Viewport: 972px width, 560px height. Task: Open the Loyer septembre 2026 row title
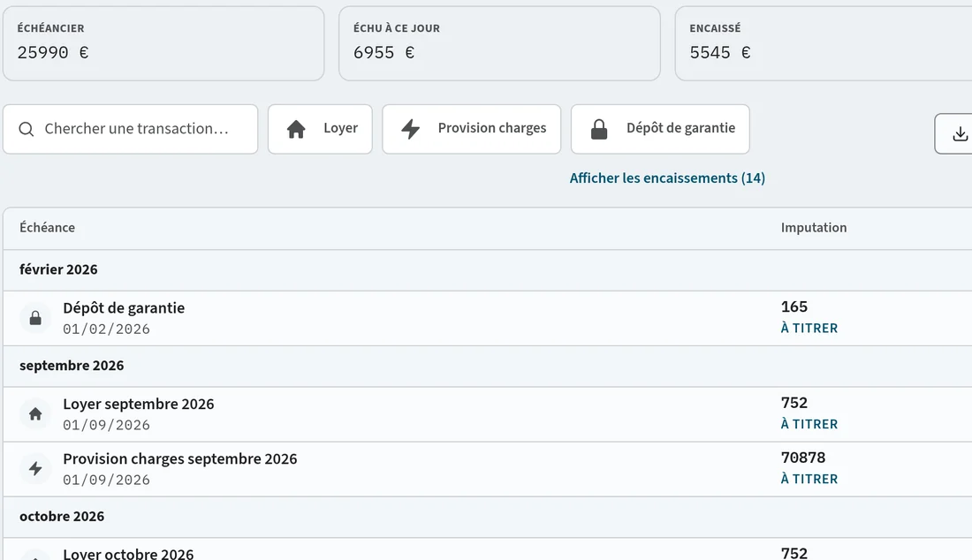pos(138,404)
